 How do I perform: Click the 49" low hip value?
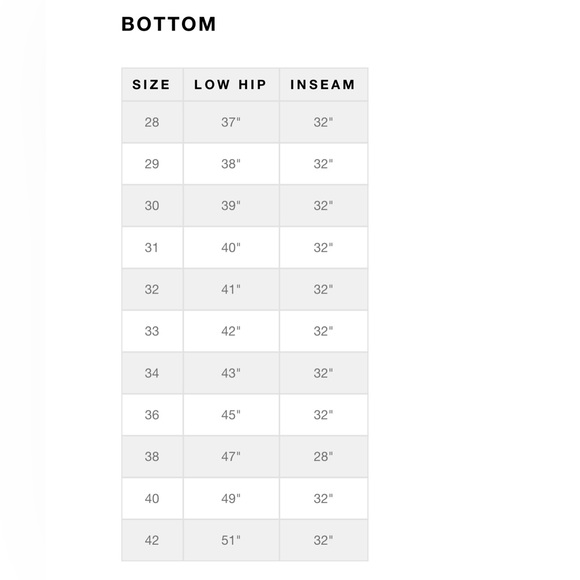tap(231, 498)
